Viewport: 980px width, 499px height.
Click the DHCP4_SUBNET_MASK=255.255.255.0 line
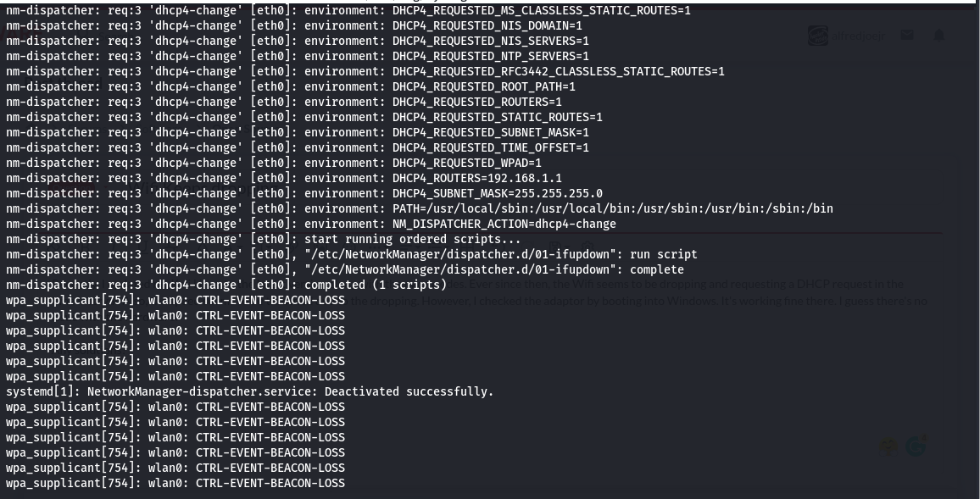pos(303,193)
